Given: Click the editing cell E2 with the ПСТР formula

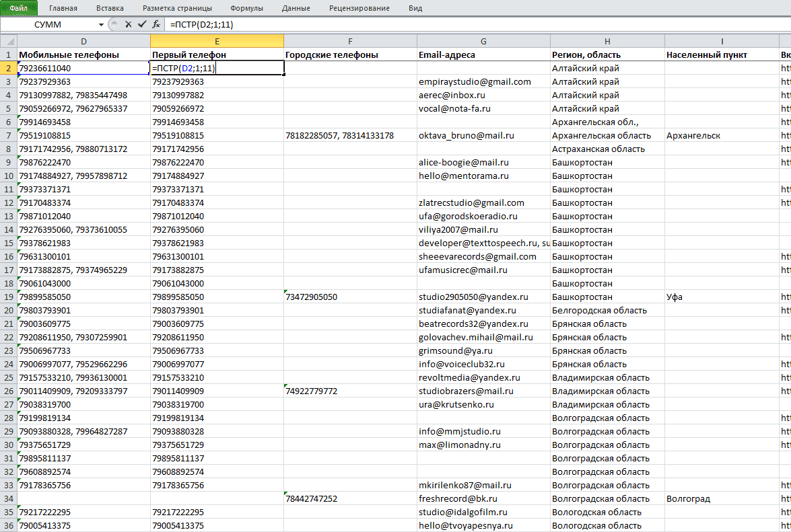Looking at the screenshot, I should click(x=217, y=68).
